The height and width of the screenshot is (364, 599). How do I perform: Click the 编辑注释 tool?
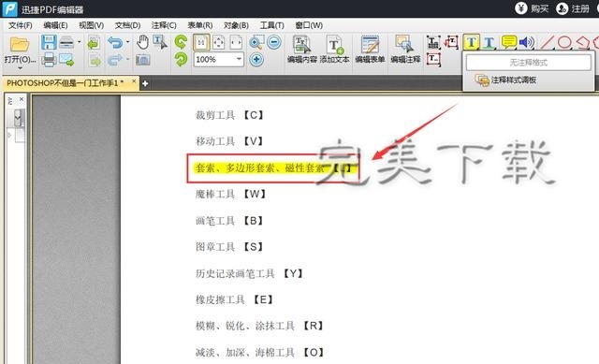coord(405,50)
